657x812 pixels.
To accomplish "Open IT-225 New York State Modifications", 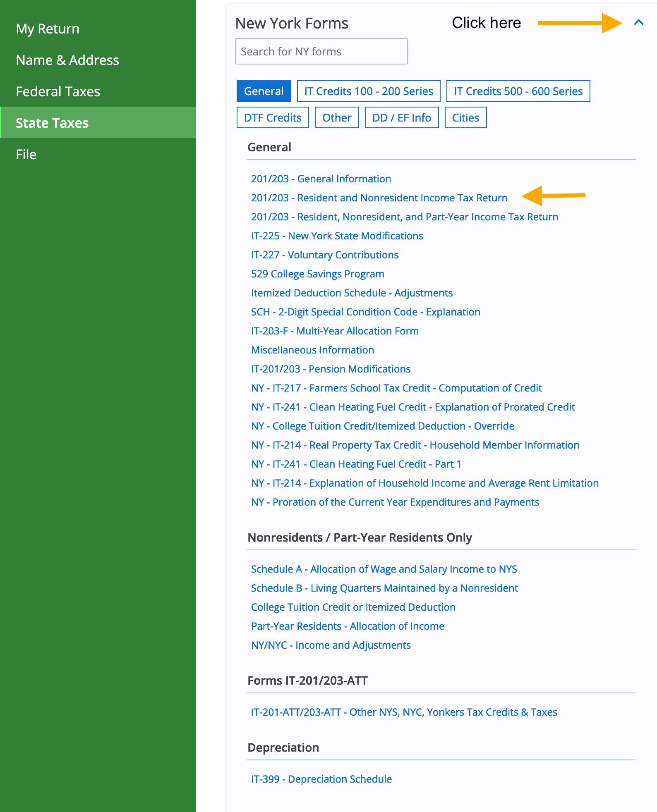I will point(337,236).
